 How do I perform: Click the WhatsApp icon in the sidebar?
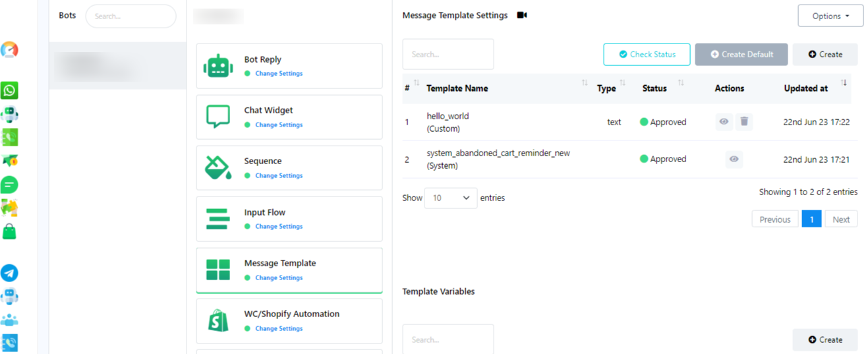pos(9,90)
